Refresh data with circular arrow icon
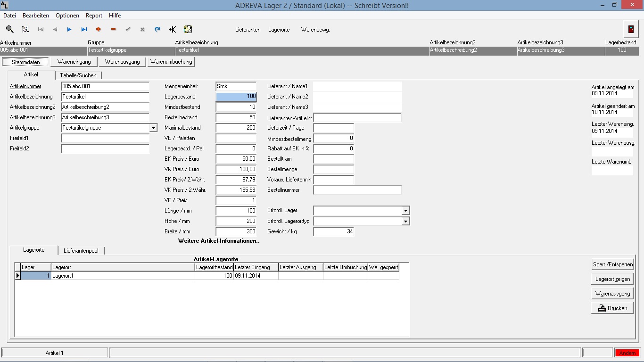This screenshot has height=362, width=644. [157, 29]
